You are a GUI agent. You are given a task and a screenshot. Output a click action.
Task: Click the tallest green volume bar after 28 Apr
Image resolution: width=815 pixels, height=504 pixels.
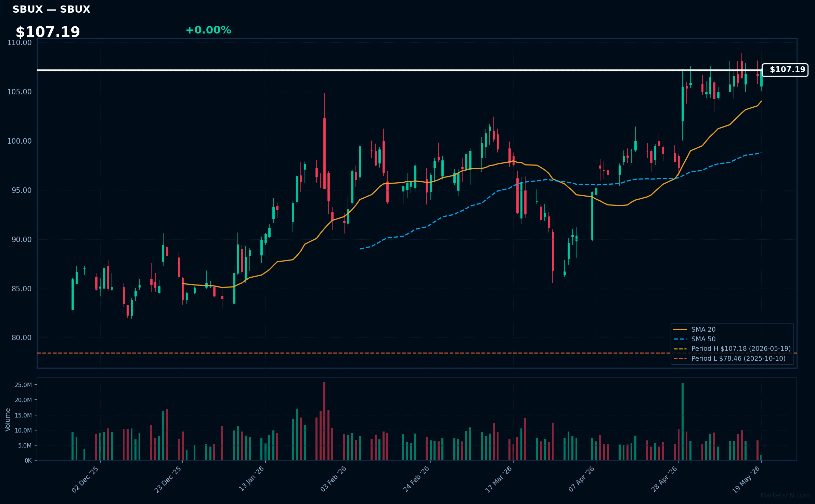pos(683,422)
